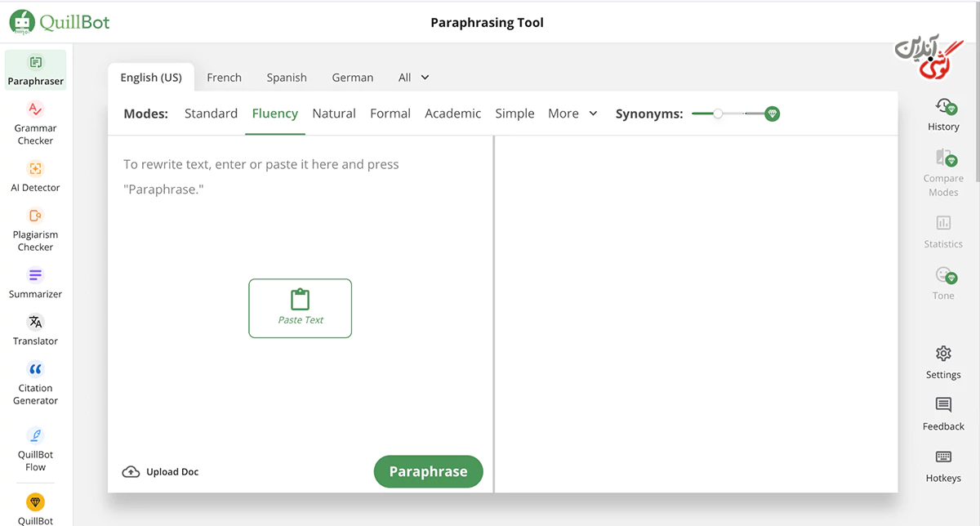Screen dimensions: 980x526
Task: Select the Academic mode
Action: click(453, 114)
